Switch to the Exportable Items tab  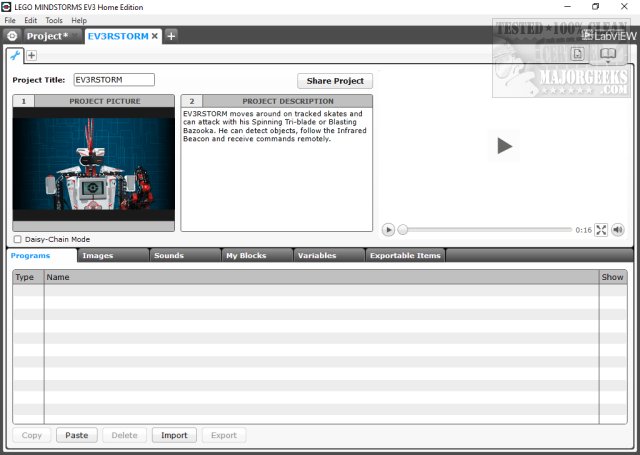coord(405,255)
